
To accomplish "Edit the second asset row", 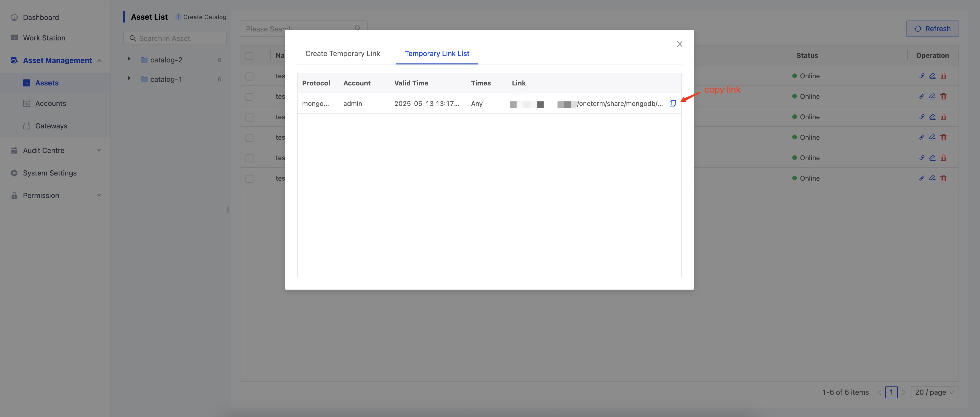I will pos(932,96).
